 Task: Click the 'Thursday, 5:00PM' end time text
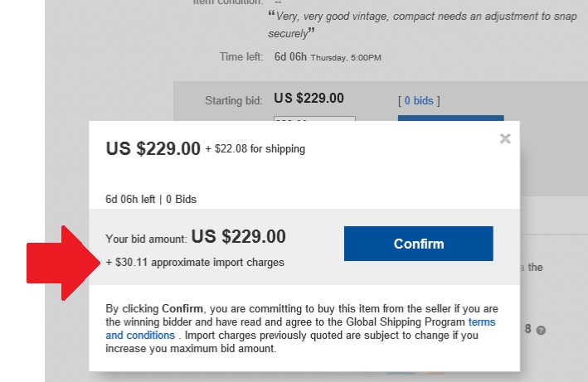click(346, 58)
